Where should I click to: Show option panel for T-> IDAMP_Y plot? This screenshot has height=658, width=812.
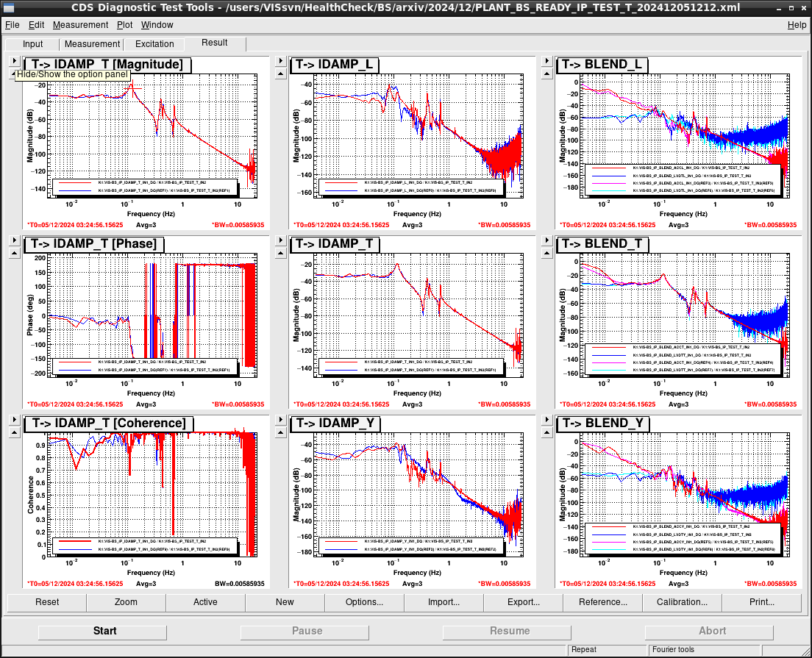pyautogui.click(x=281, y=420)
